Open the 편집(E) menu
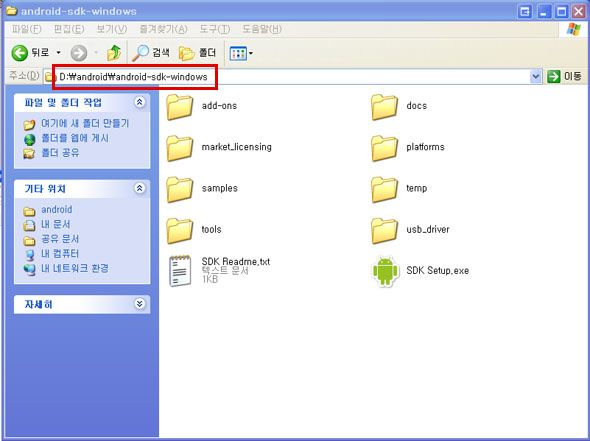The width and height of the screenshot is (590, 441). coord(69,29)
